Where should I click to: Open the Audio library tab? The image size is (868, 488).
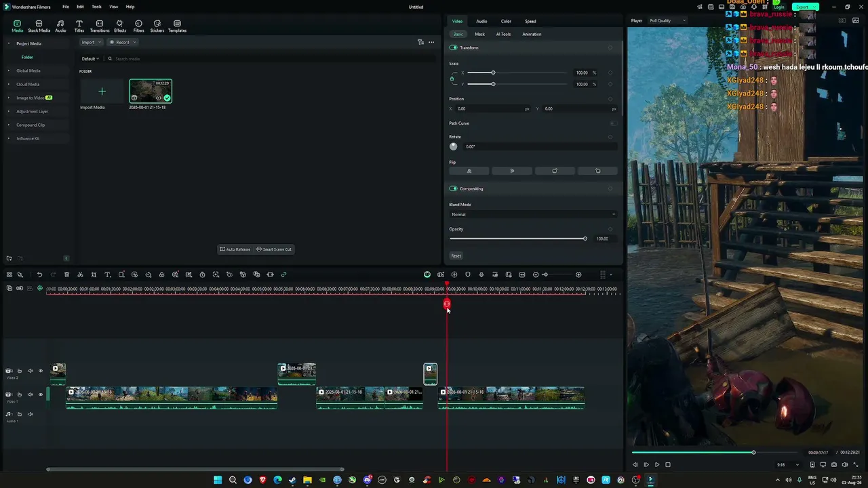(60, 26)
